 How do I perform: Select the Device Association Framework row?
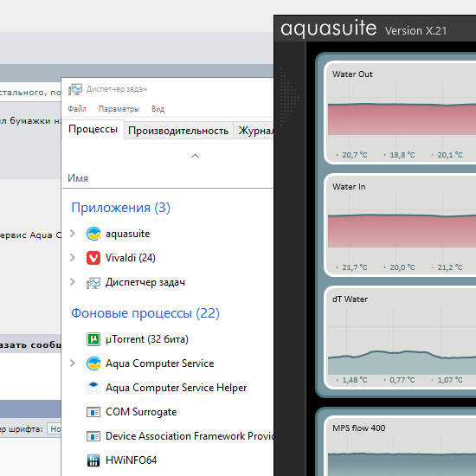click(x=168, y=436)
